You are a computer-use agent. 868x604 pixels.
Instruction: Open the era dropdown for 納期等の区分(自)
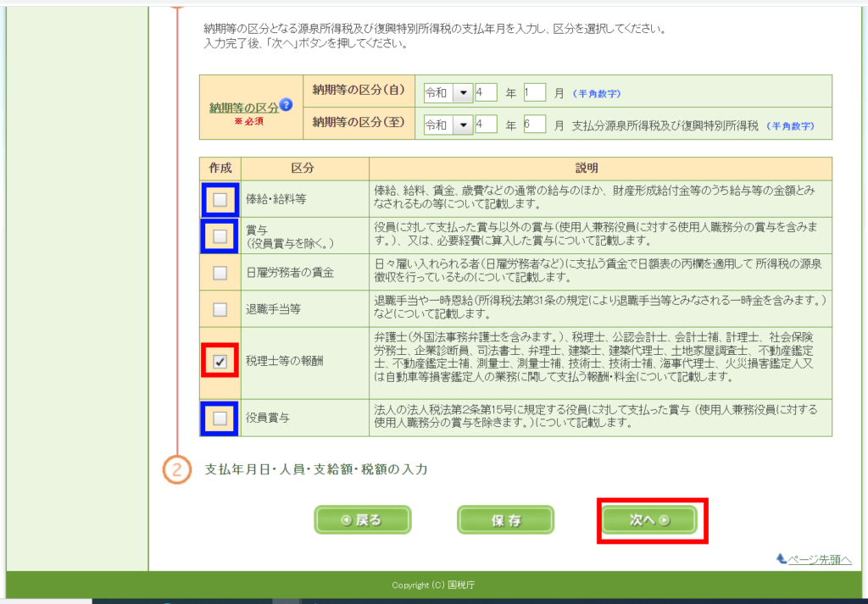[462, 92]
